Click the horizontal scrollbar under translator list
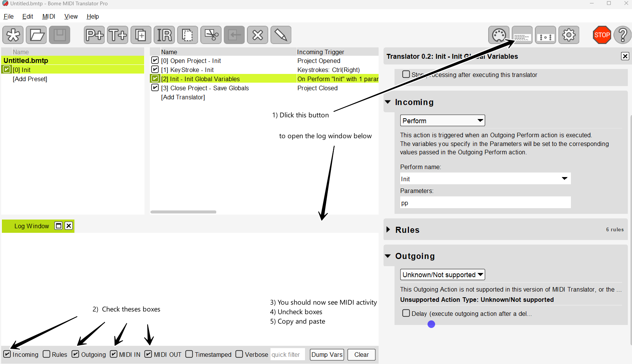 (183, 212)
